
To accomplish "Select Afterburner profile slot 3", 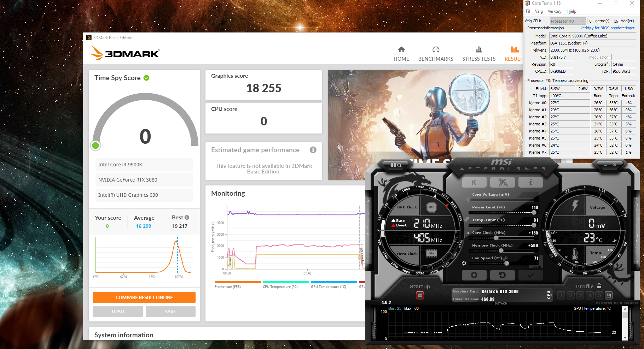I will [x=580, y=295].
